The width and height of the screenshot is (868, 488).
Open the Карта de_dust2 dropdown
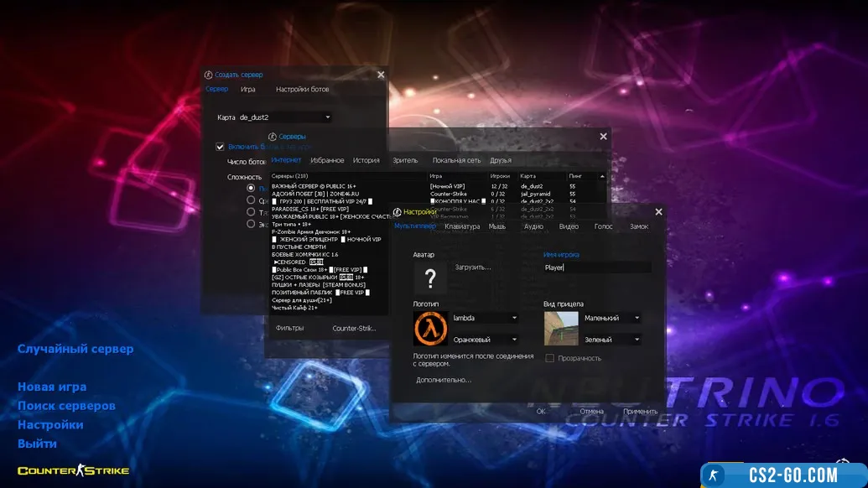pos(285,117)
